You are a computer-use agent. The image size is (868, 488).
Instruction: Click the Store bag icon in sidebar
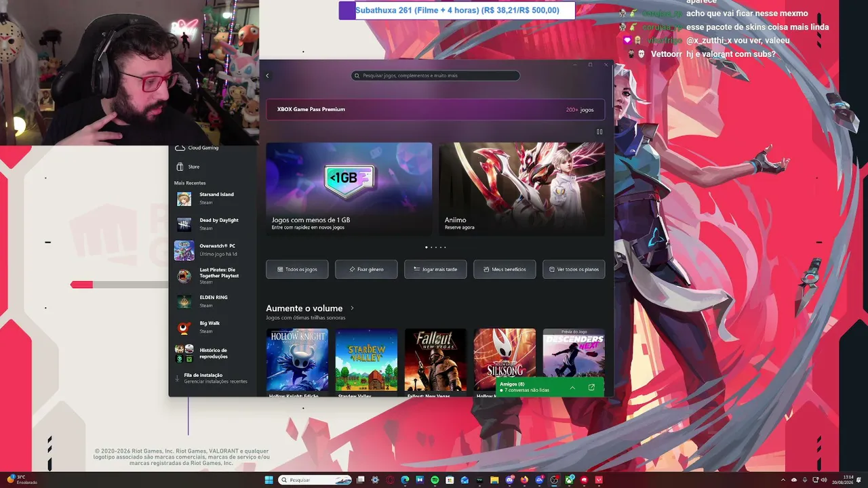pyautogui.click(x=180, y=167)
